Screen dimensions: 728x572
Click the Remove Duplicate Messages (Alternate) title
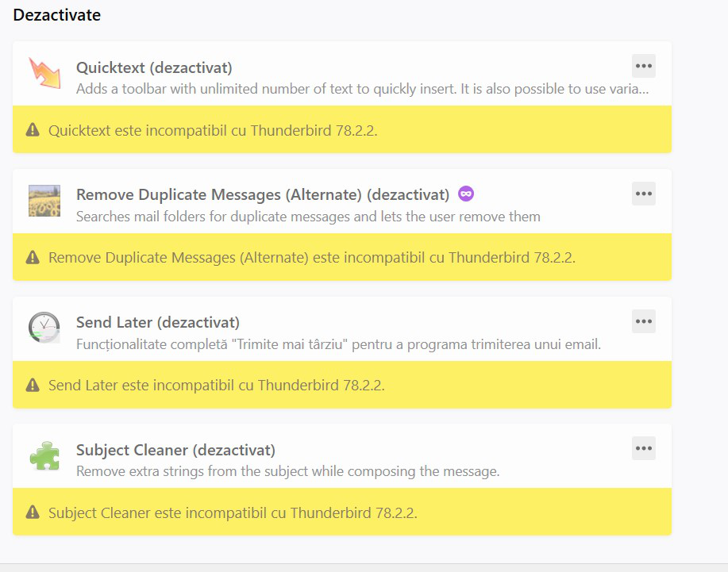coord(262,194)
